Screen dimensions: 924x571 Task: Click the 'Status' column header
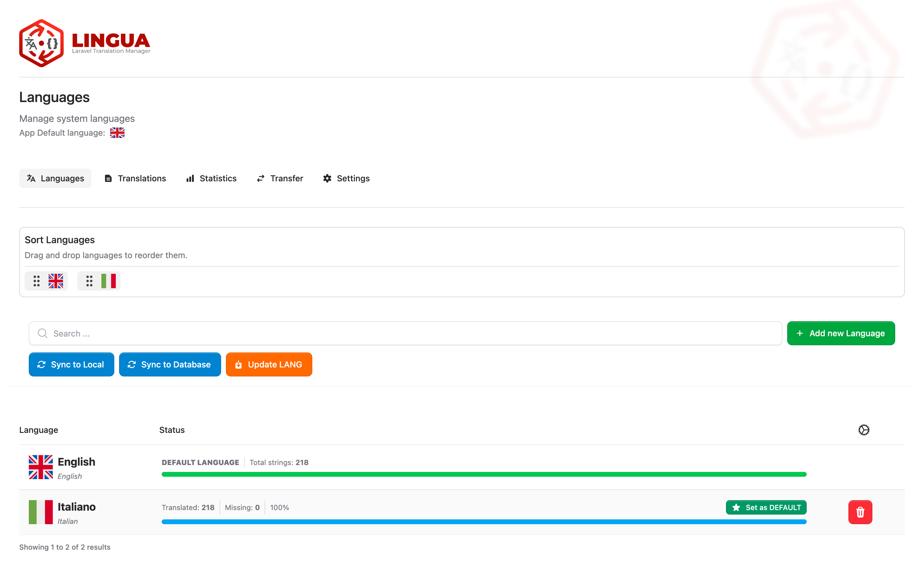[x=172, y=430]
